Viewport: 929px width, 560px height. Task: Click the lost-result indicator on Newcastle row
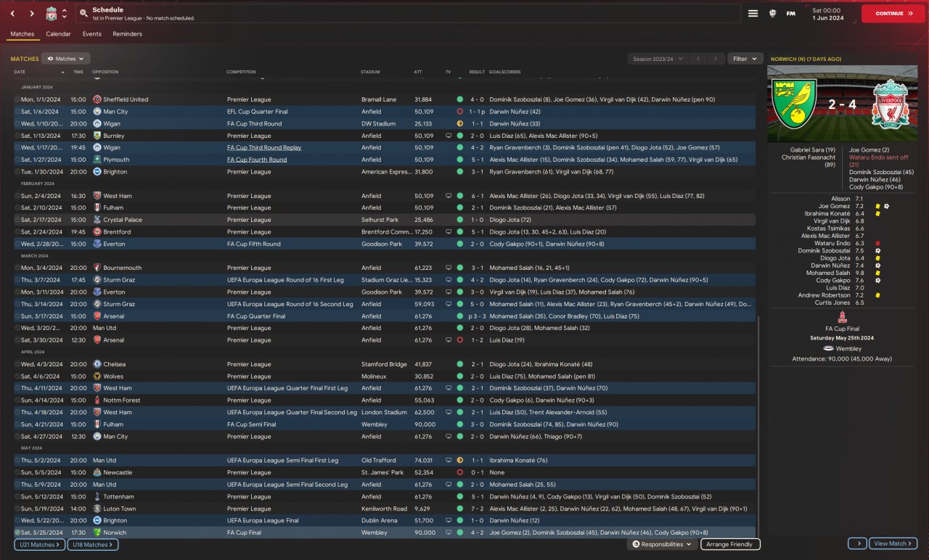(459, 472)
